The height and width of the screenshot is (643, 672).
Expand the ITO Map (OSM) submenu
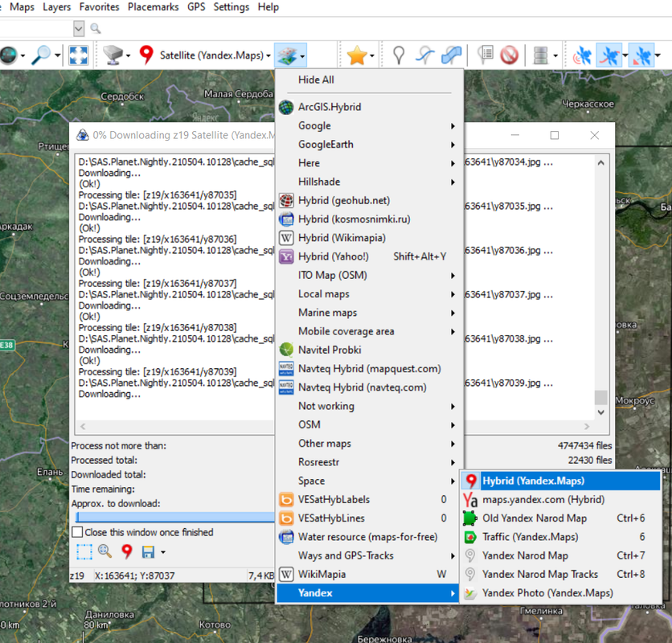pos(369,275)
